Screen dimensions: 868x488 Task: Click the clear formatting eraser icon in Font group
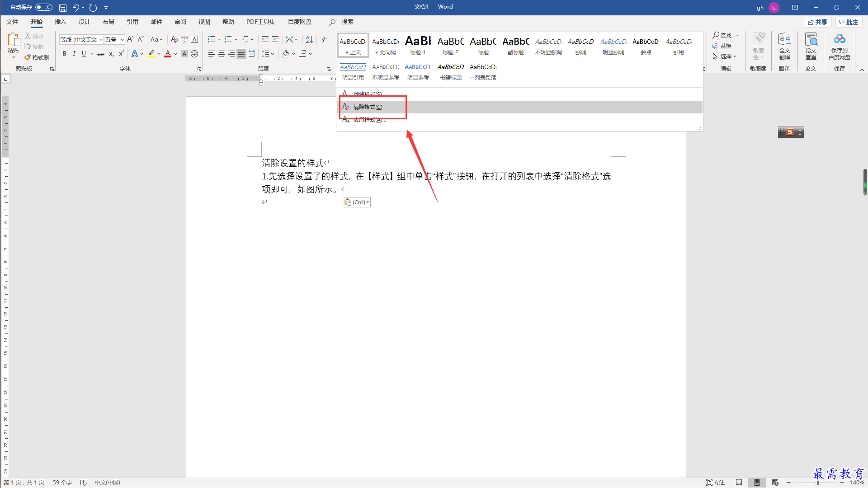coord(174,39)
